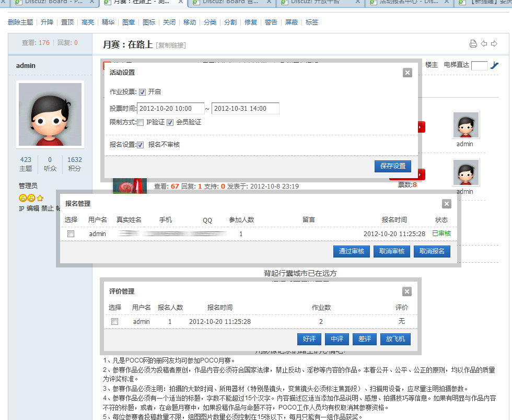512x420 pixels.
Task: Click the 电梯直达 floor number input
Action: pyautogui.click(x=480, y=65)
